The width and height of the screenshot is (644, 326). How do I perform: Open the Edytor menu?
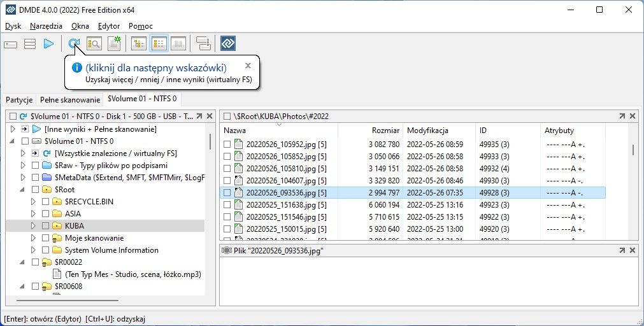pos(109,26)
